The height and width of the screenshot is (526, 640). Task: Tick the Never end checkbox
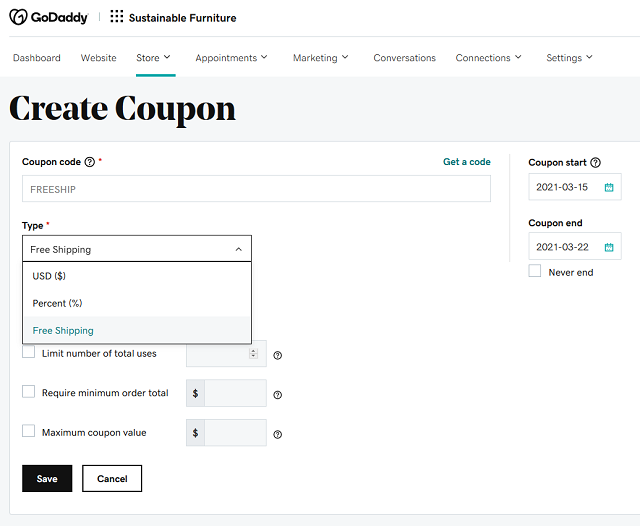click(535, 271)
